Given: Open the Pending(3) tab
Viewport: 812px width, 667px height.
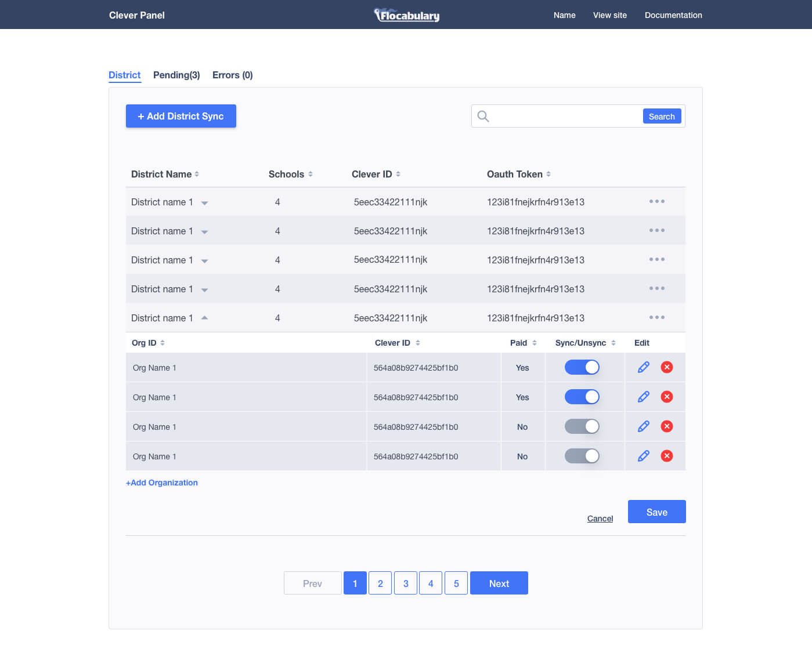Looking at the screenshot, I should (176, 75).
